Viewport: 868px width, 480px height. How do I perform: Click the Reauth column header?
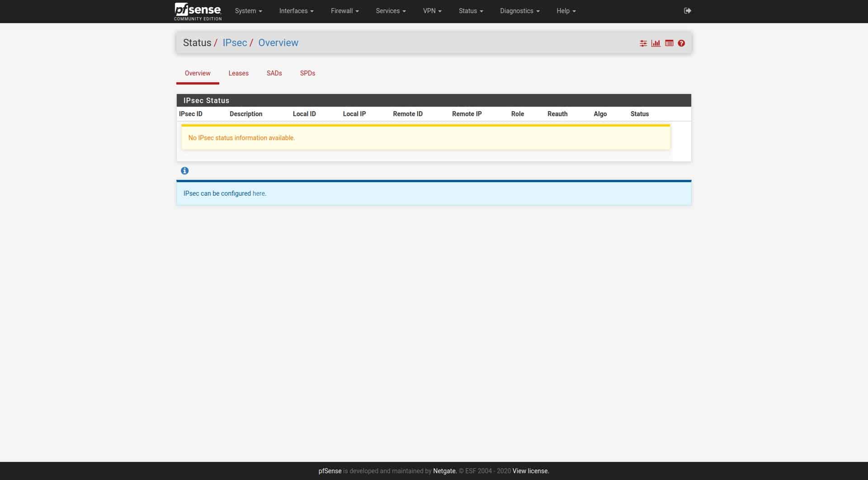click(x=557, y=114)
